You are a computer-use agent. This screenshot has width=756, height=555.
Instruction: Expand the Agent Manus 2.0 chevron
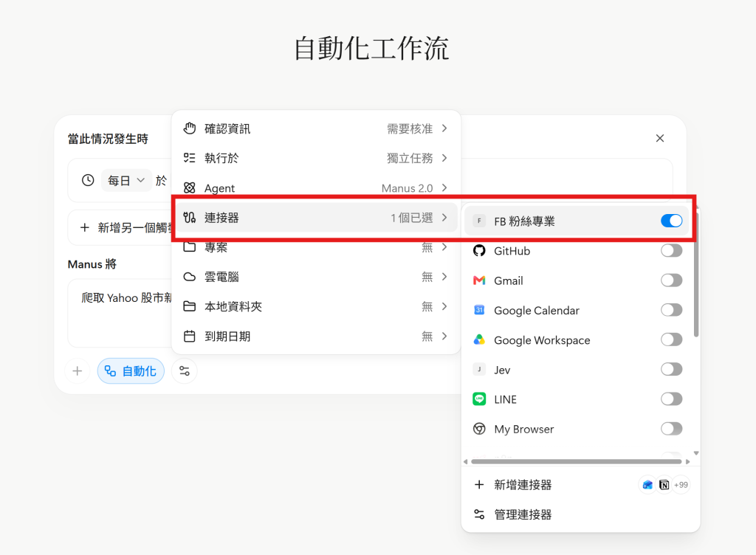[x=444, y=188]
